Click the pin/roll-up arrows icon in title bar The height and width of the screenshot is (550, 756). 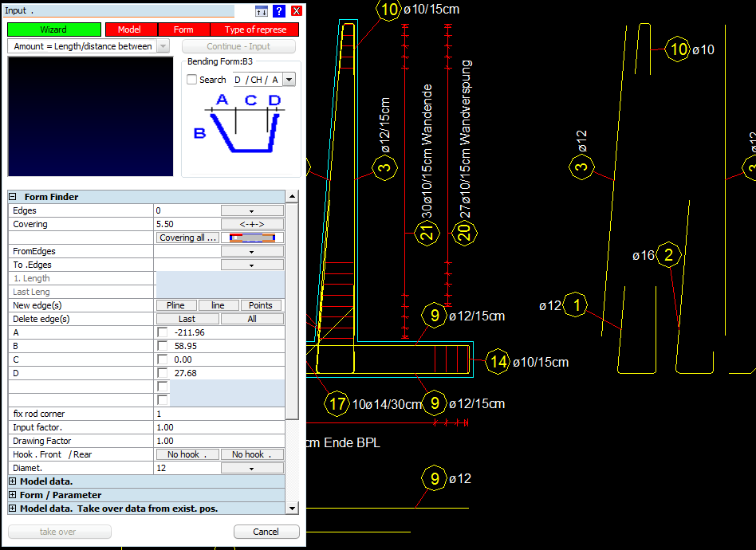pyautogui.click(x=262, y=11)
